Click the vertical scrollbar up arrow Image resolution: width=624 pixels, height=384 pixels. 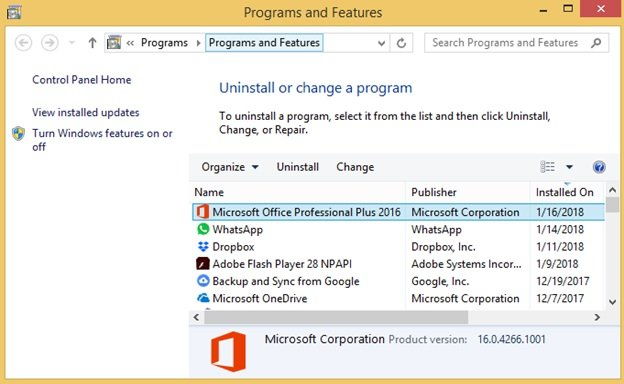[x=612, y=190]
